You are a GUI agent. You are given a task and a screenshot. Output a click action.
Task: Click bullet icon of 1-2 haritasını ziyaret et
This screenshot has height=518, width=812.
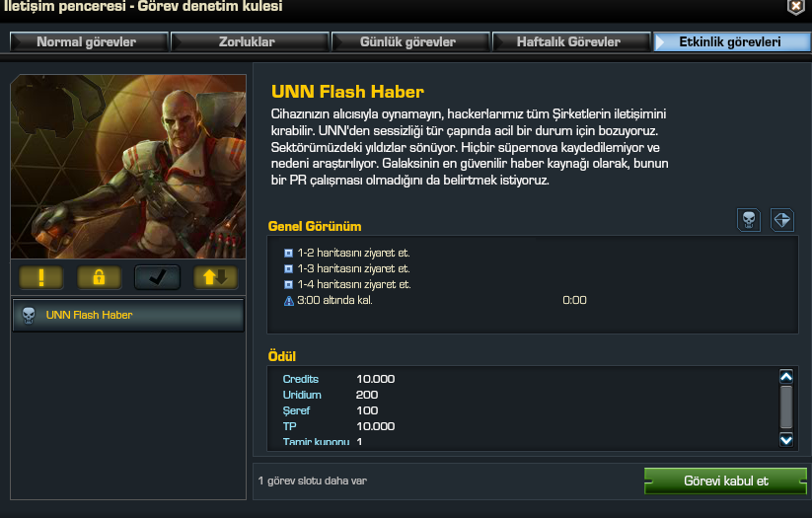pos(288,254)
